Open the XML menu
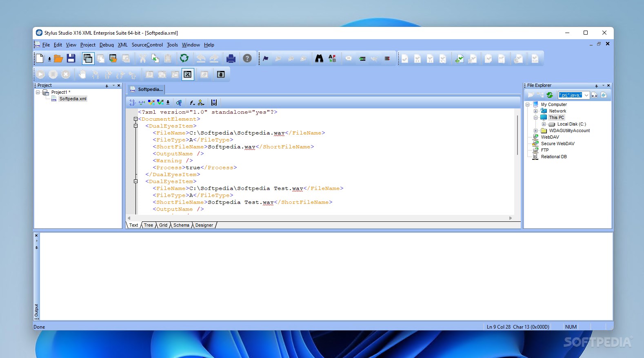Screen dimensions: 644x358 pyautogui.click(x=123, y=45)
